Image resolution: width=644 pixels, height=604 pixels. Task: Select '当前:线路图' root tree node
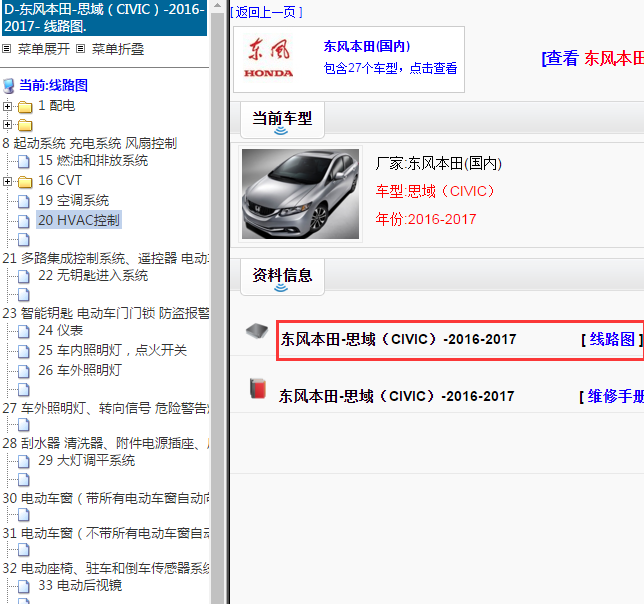tap(53, 85)
